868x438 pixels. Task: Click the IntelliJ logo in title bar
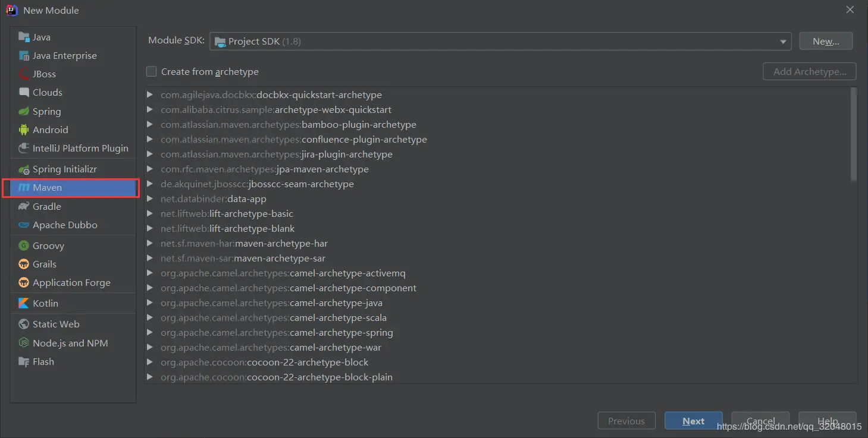11,10
